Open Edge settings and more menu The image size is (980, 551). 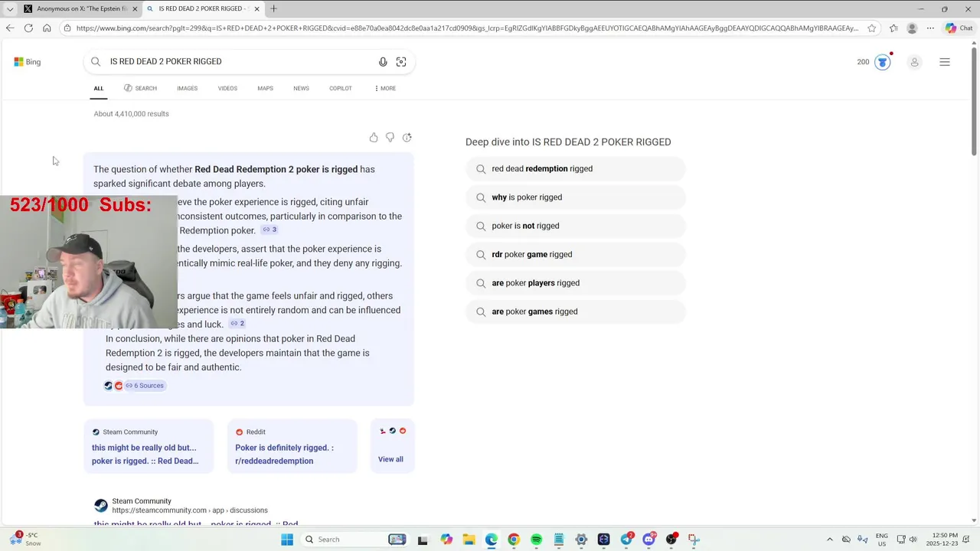930,28
